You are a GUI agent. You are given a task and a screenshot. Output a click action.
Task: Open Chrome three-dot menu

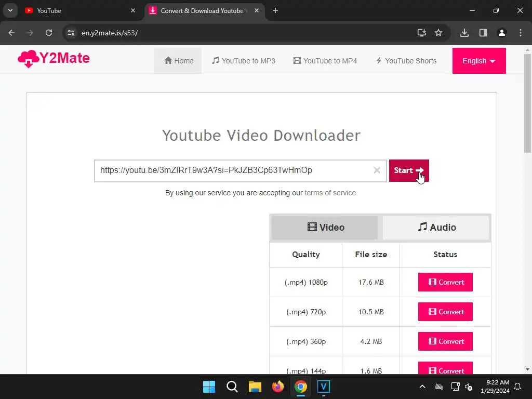pyautogui.click(x=521, y=33)
